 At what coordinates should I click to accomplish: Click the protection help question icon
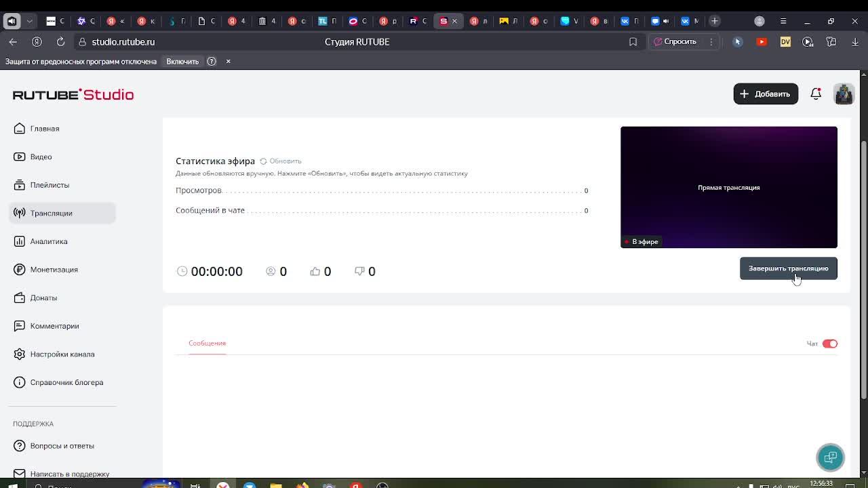click(x=212, y=62)
